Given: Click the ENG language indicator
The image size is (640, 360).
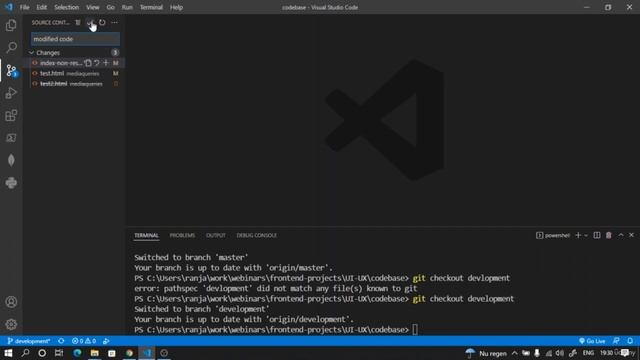Looking at the screenshot, I should coord(588,353).
